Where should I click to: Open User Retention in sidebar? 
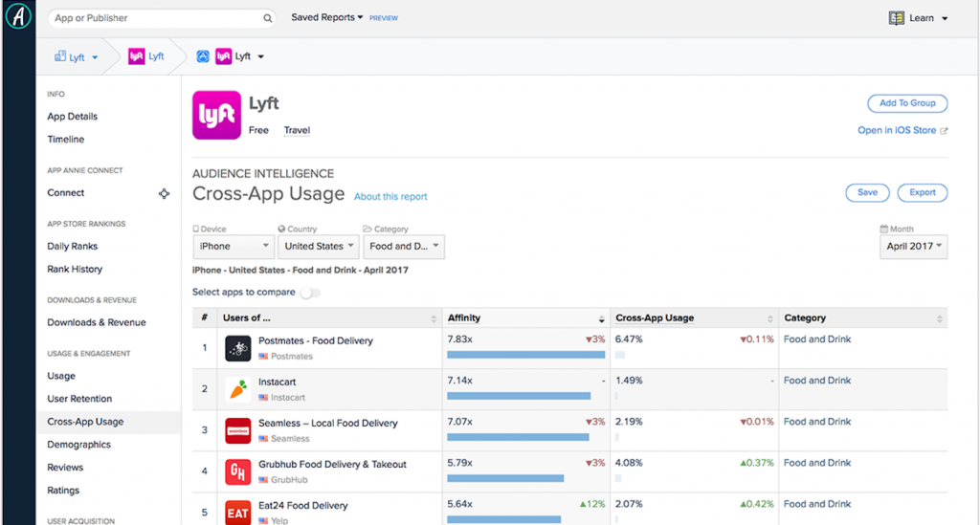79,399
